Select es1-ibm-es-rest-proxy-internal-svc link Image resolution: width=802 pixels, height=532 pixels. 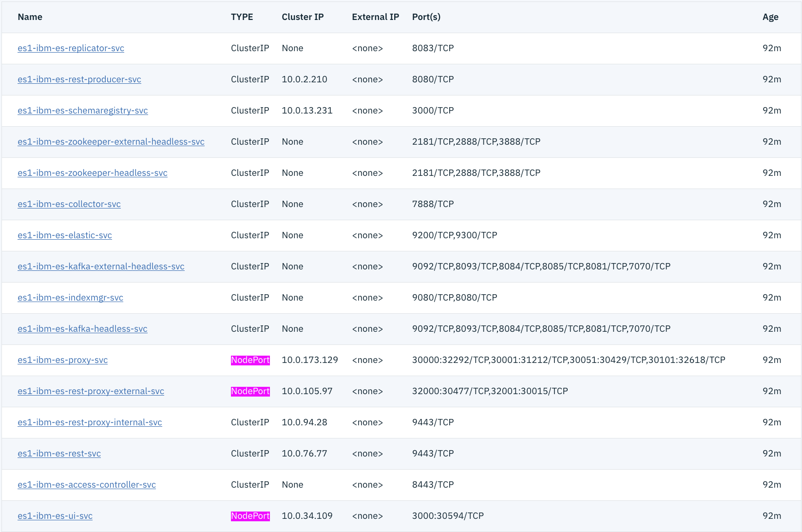[x=90, y=422]
